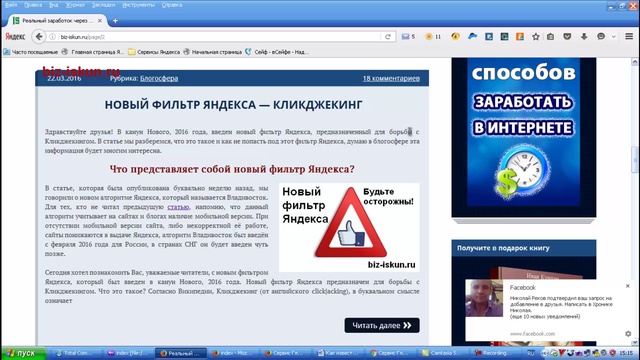This screenshot has width=640, height=360.
Task: Open a new tab with the plus button
Action: (x=115, y=20)
